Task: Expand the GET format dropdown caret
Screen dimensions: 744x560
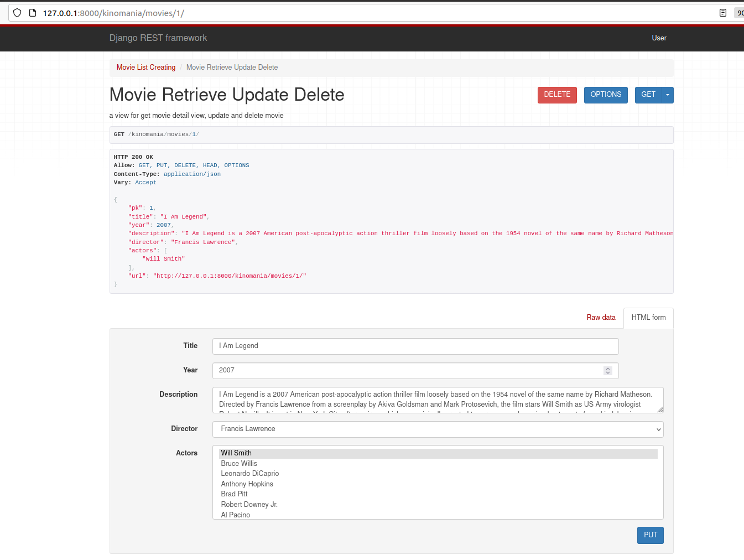Action: 668,95
